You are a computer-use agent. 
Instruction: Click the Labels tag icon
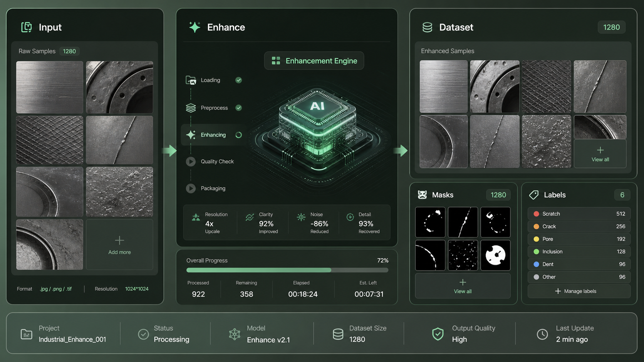coord(534,195)
